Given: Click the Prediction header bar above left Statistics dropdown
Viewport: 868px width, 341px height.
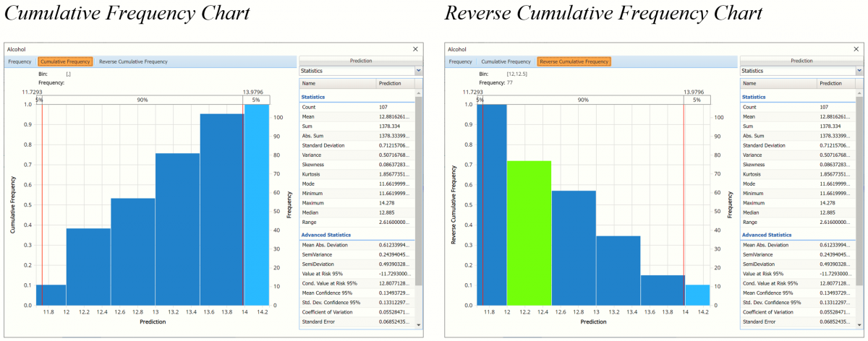Looking at the screenshot, I should pyautogui.click(x=360, y=61).
